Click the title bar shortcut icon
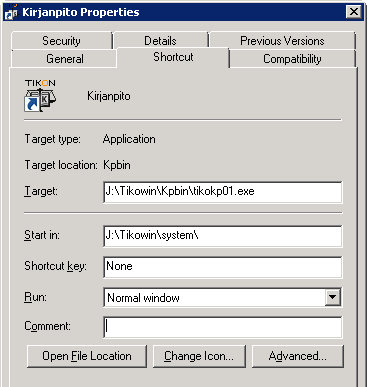The width and height of the screenshot is (367, 387). click(x=11, y=12)
